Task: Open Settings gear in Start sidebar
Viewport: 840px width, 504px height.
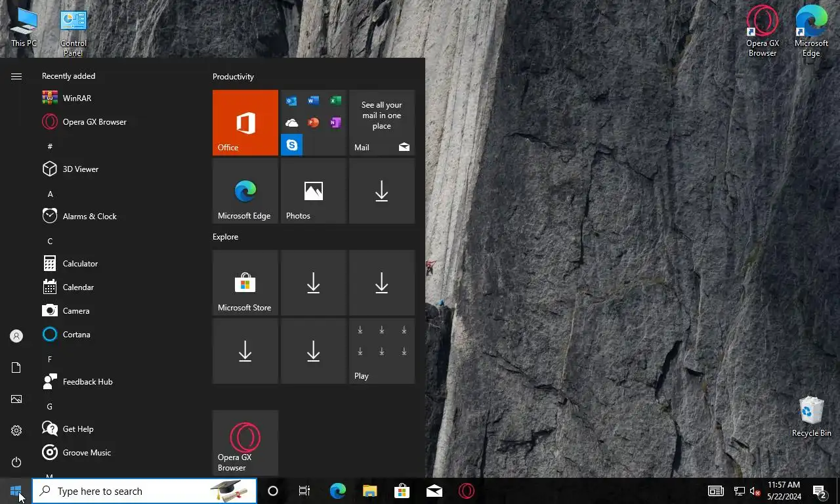Action: tap(16, 430)
